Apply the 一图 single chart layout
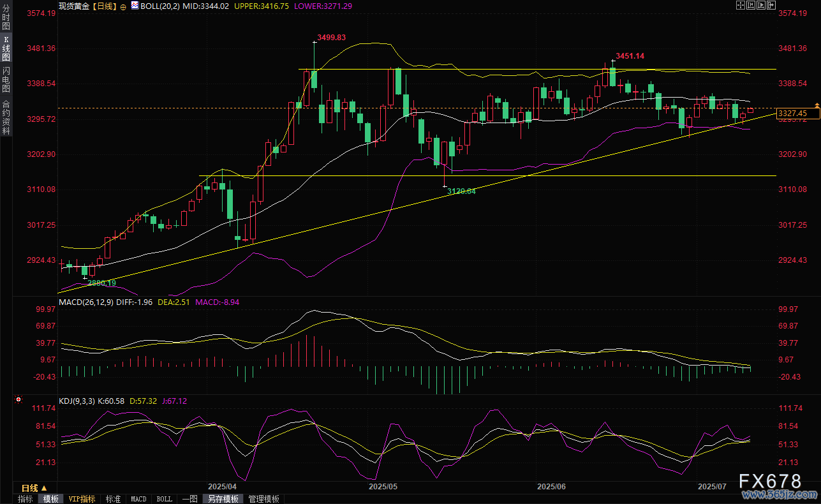Image resolution: width=821 pixels, height=504 pixels. (x=190, y=499)
